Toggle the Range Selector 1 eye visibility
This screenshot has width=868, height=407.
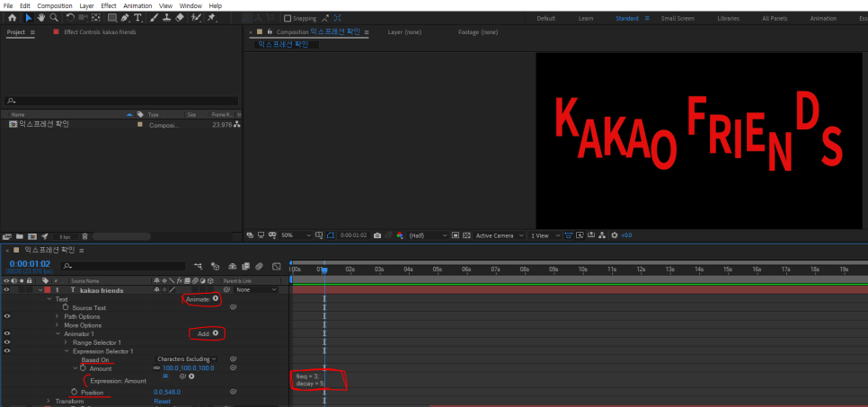pyautogui.click(x=6, y=342)
